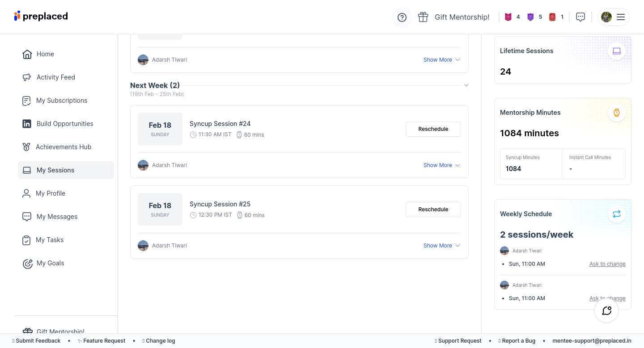Open Achievements Hub in sidebar

click(63, 147)
